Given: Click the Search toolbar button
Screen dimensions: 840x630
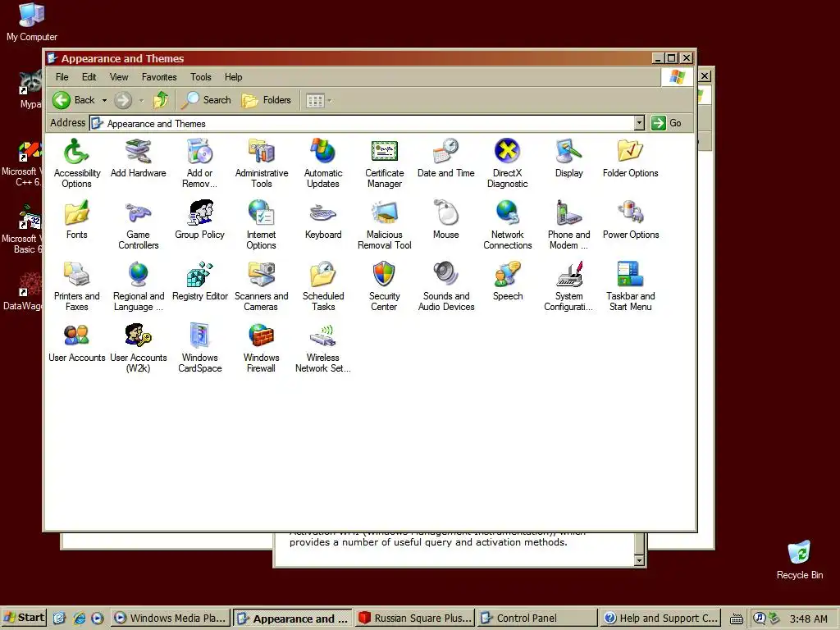Looking at the screenshot, I should [206, 100].
